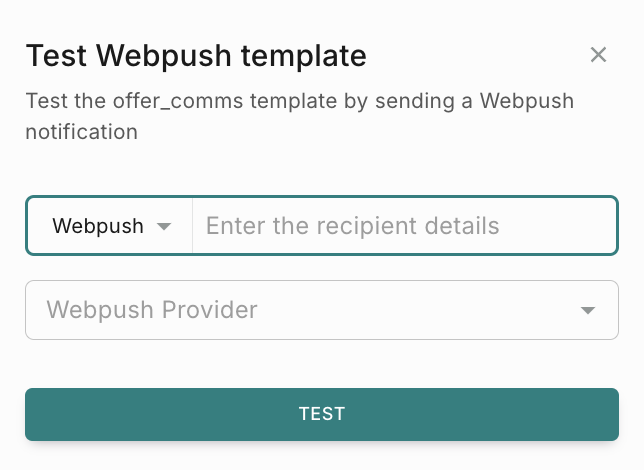Select the Webpush label in channel selector
Viewport: 644px width, 470px height.
(x=98, y=226)
